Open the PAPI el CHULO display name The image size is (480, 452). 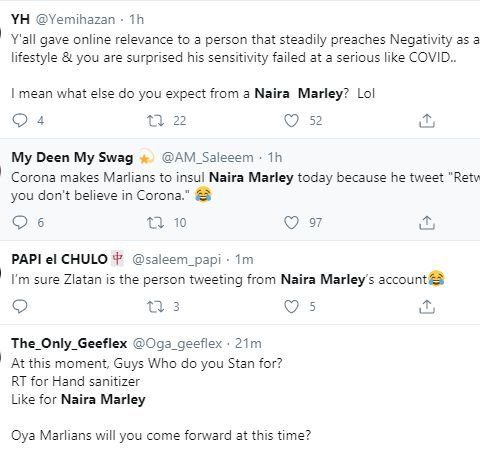[x=59, y=259]
